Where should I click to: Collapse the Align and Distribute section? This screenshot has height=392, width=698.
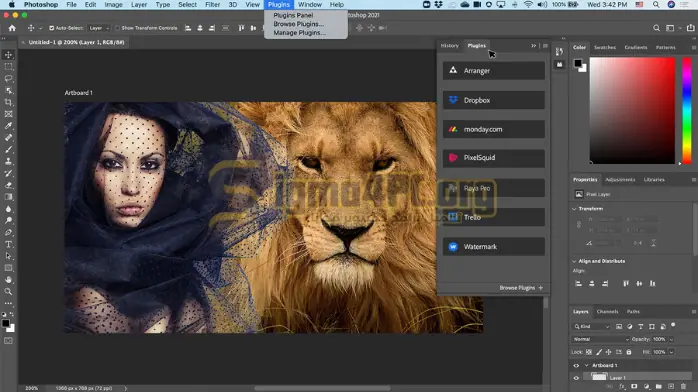(x=574, y=261)
